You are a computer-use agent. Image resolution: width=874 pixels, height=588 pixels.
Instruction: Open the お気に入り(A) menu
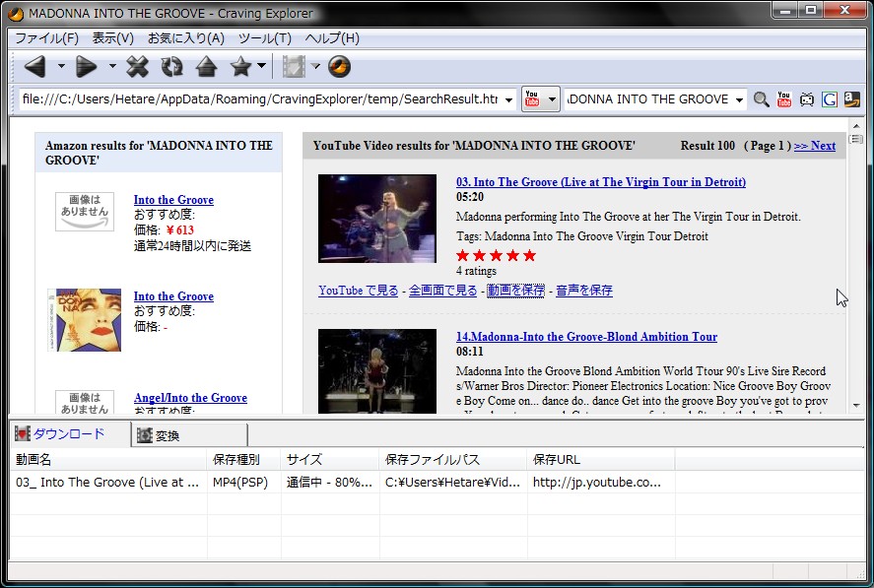click(186, 37)
